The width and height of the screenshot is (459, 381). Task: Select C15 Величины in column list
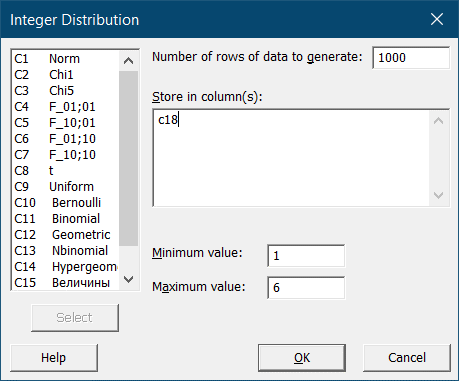coord(66,283)
